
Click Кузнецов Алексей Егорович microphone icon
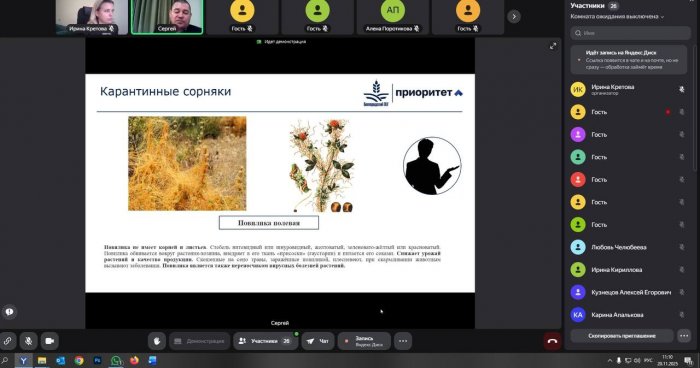682,292
